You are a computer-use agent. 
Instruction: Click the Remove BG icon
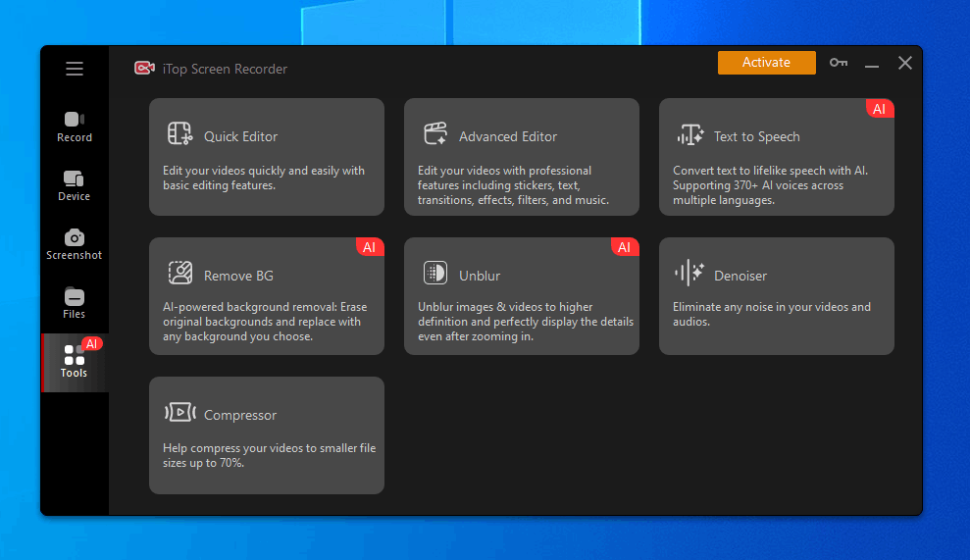pyautogui.click(x=180, y=273)
